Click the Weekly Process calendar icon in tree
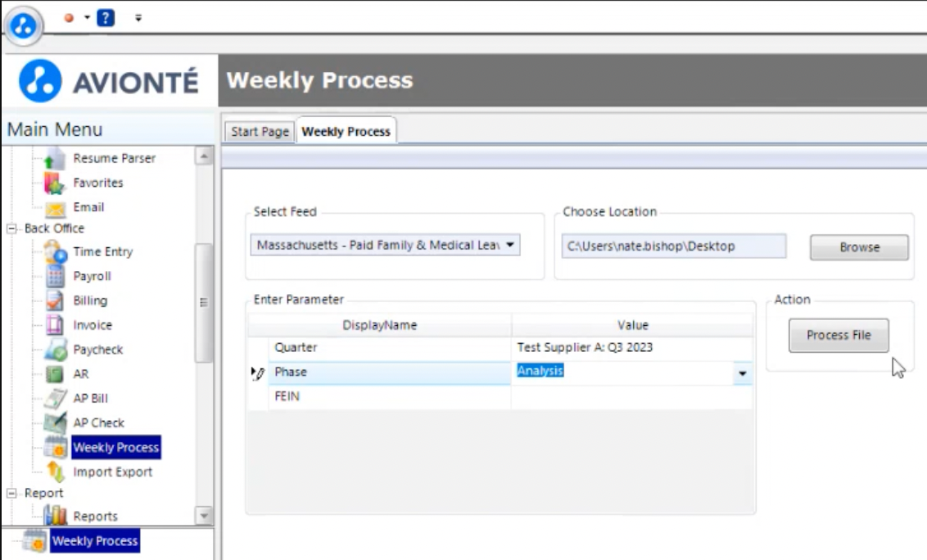The image size is (927, 560). tap(56, 447)
